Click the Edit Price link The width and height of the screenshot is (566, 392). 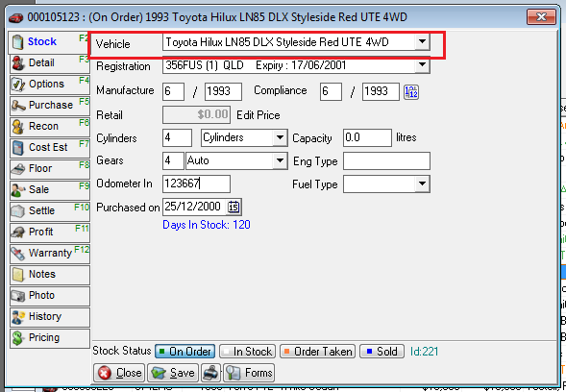pyautogui.click(x=258, y=115)
